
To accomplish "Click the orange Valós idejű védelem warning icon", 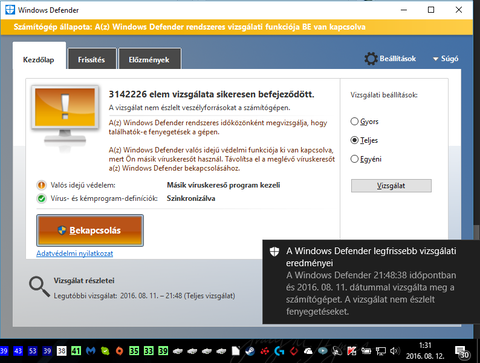I will [x=41, y=185].
